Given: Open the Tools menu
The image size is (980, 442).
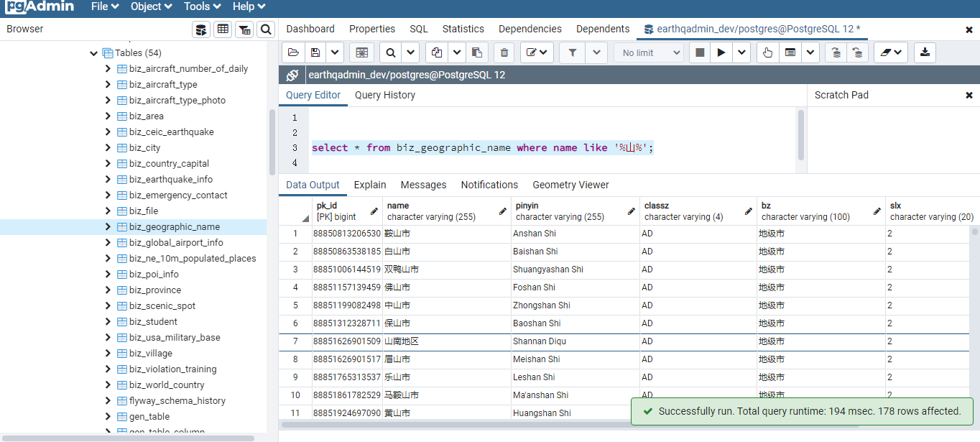Looking at the screenshot, I should tap(202, 6).
